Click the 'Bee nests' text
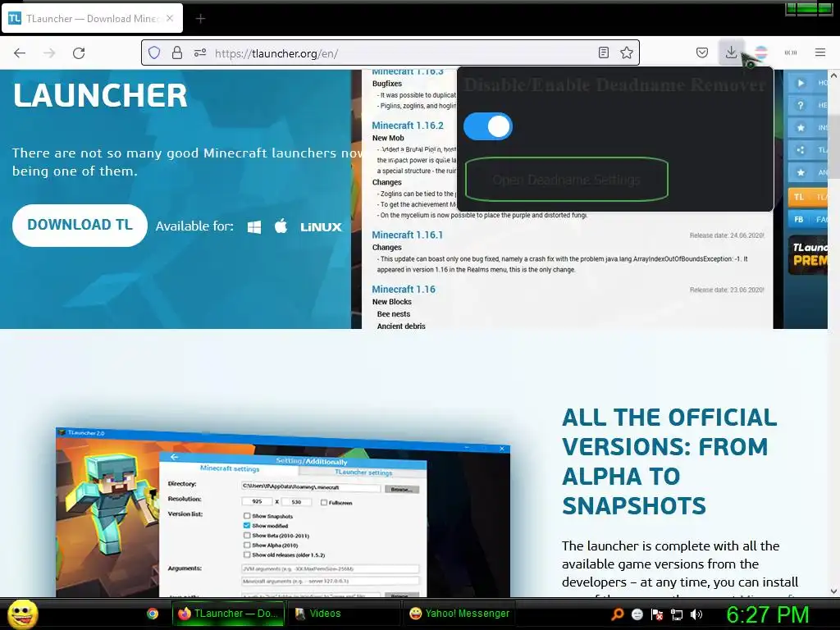Viewport: 840px width, 630px height. coord(394,314)
